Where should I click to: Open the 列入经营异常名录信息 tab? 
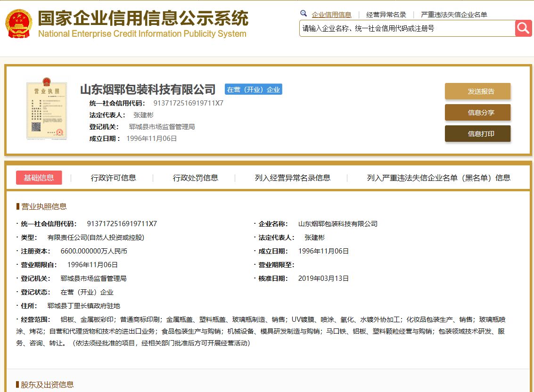click(292, 178)
